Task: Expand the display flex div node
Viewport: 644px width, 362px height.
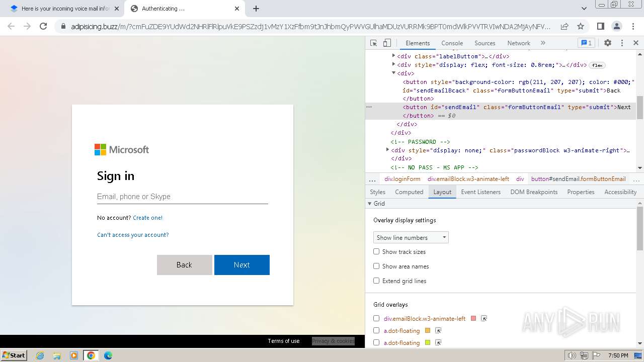Action: click(x=393, y=64)
